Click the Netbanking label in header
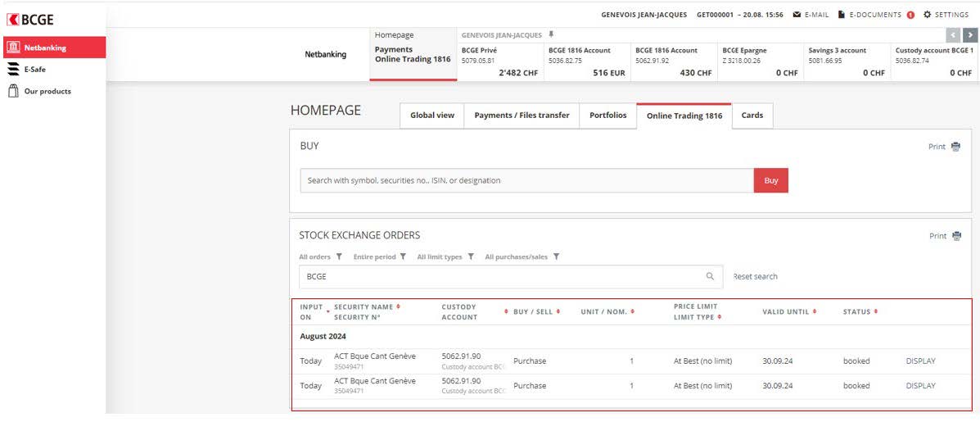 [x=326, y=54]
